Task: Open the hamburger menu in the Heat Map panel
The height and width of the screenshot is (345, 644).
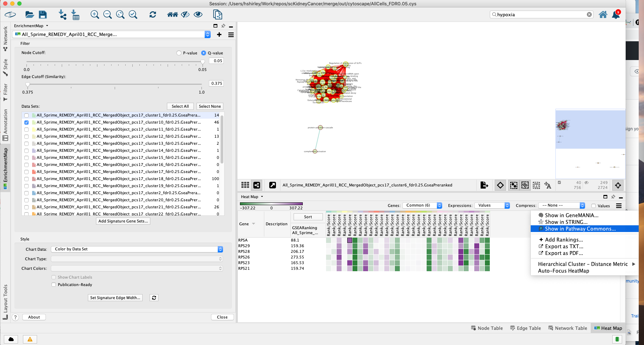Action: point(619,206)
